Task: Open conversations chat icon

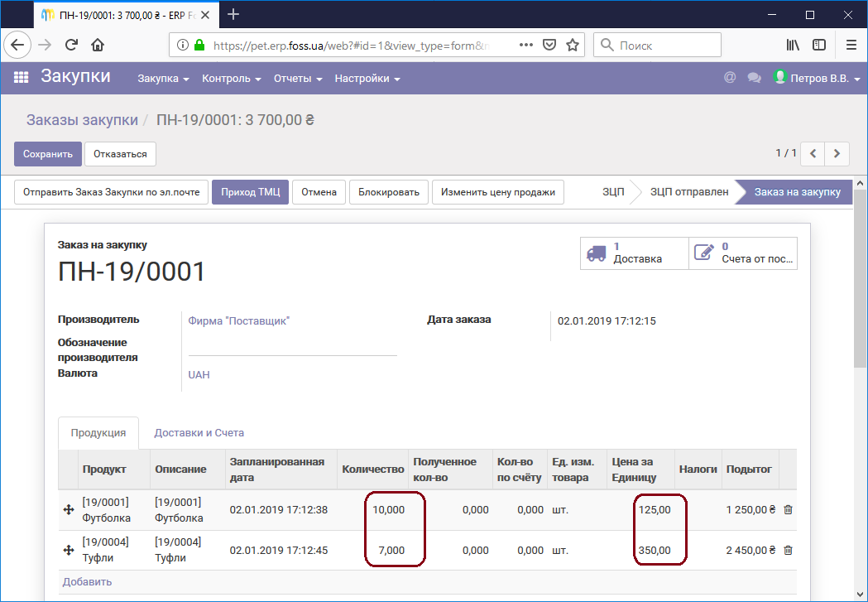Action: [x=754, y=78]
